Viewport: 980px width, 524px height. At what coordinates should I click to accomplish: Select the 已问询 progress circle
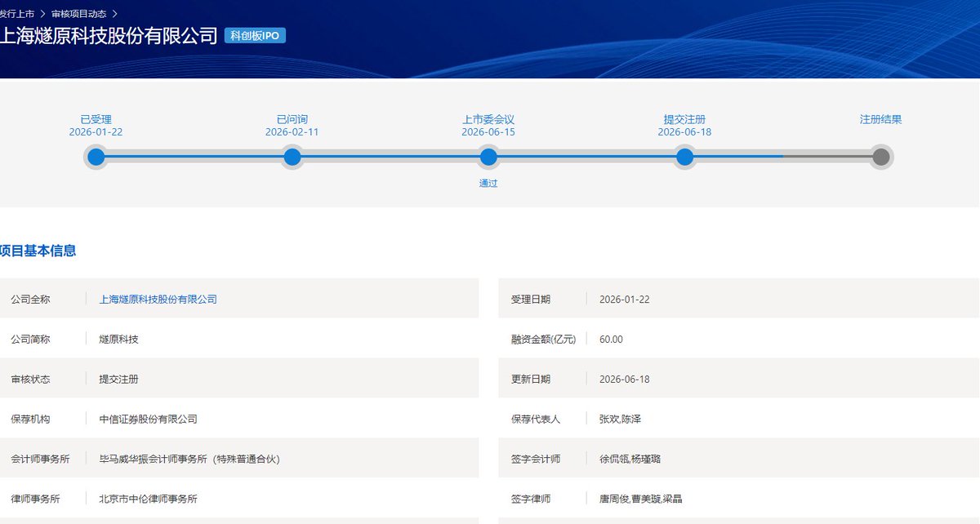click(x=292, y=157)
